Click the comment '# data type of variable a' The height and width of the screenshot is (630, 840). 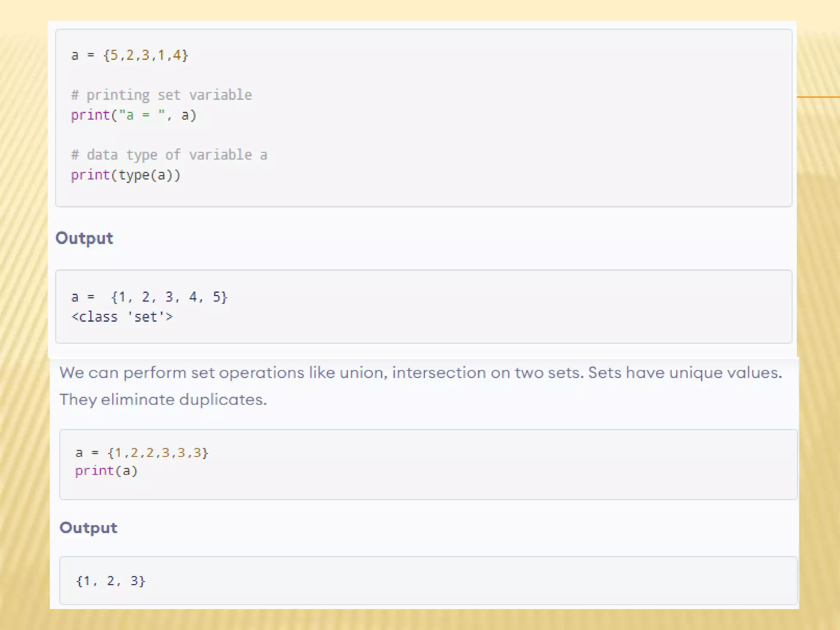169,155
